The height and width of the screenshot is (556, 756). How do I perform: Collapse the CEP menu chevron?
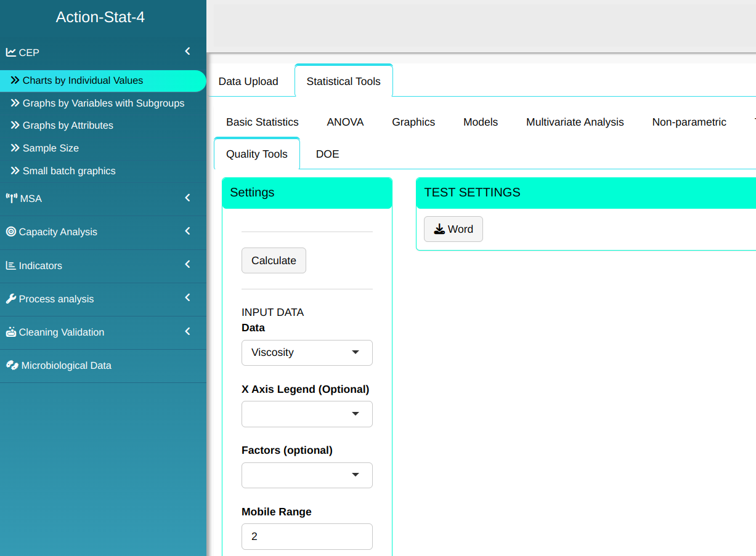[188, 52]
